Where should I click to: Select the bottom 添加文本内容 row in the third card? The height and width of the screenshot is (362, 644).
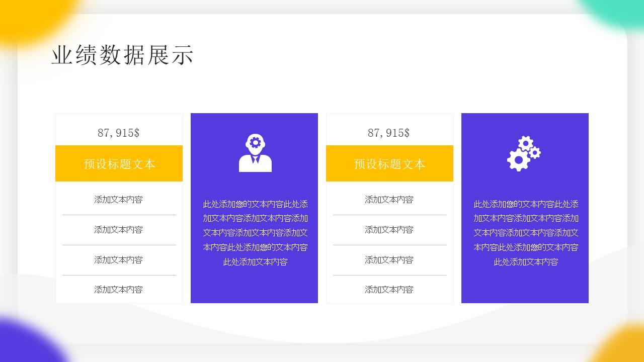point(389,290)
